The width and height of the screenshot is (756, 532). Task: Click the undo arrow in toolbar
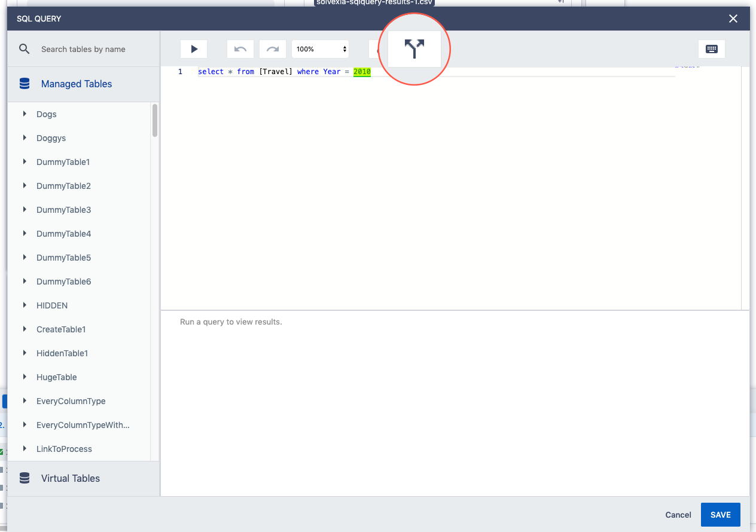click(x=240, y=49)
